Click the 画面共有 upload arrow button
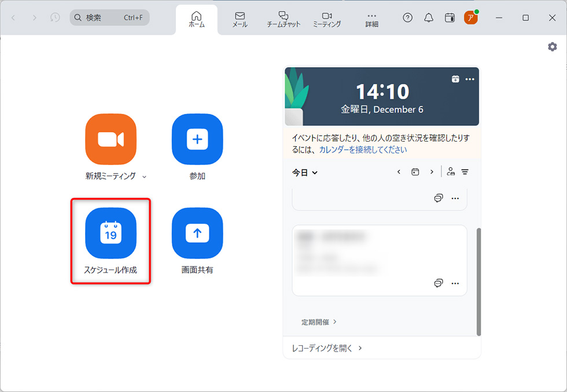The image size is (567, 392). (197, 233)
